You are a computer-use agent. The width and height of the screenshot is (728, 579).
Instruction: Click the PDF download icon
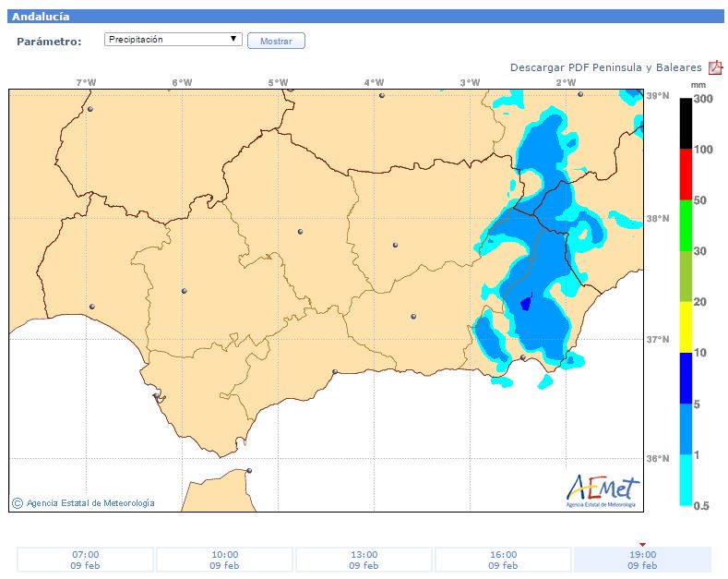point(715,67)
